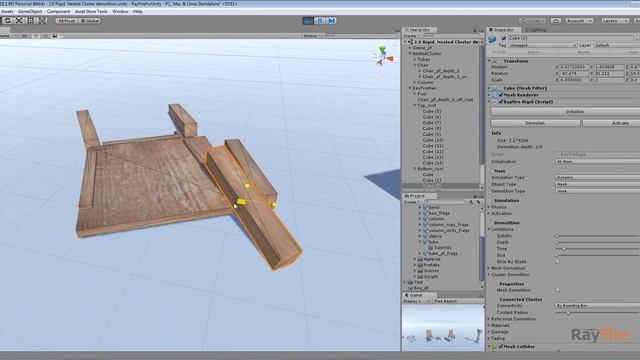The image size is (640, 360).
Task: Click the Project panel search-by-label icon
Action: coord(478,202)
